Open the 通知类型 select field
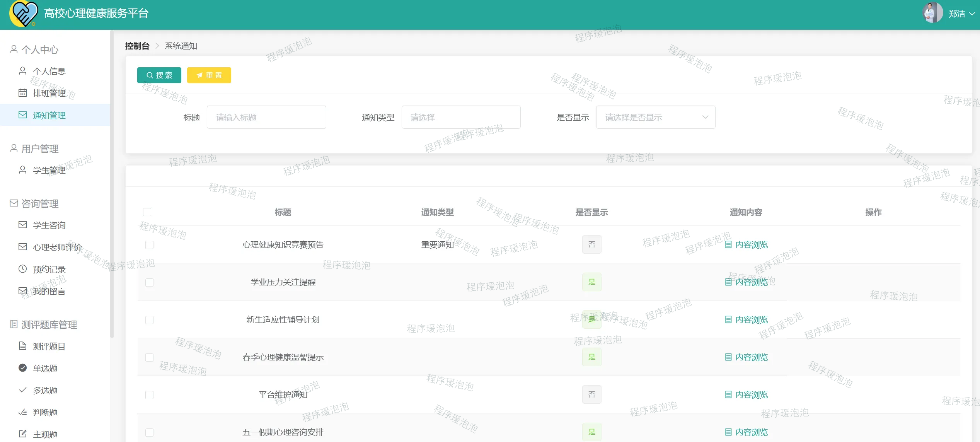Screen dimensions: 980x442 point(460,117)
